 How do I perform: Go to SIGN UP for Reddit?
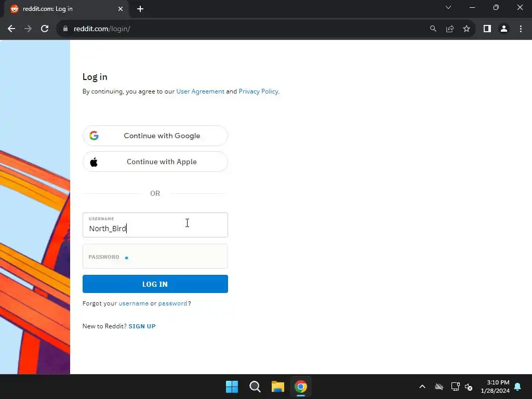[142, 326]
